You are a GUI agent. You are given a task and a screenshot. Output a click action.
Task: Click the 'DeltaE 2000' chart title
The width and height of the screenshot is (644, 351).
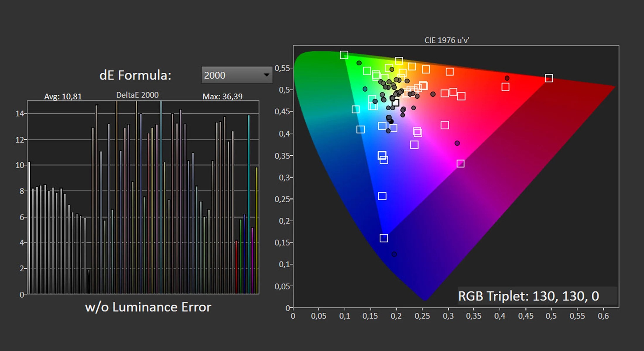click(x=137, y=95)
